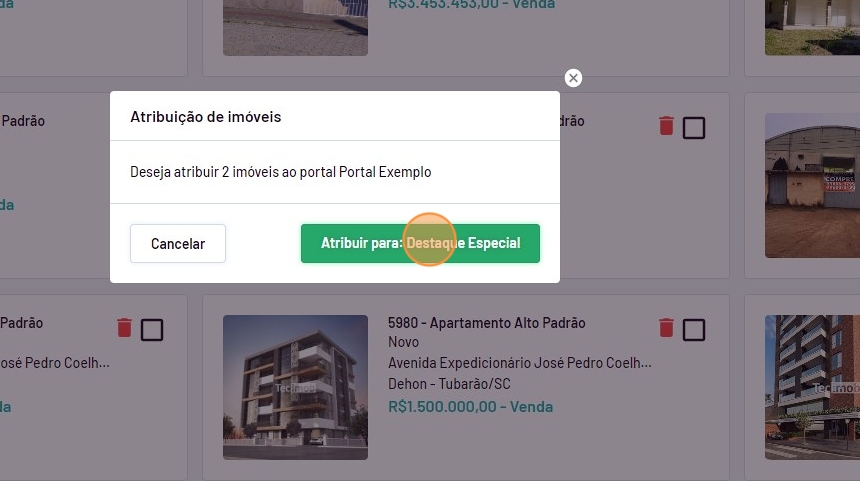This screenshot has height=481, width=860.
Task: Delete property 5980 with trash icon
Action: [x=666, y=327]
